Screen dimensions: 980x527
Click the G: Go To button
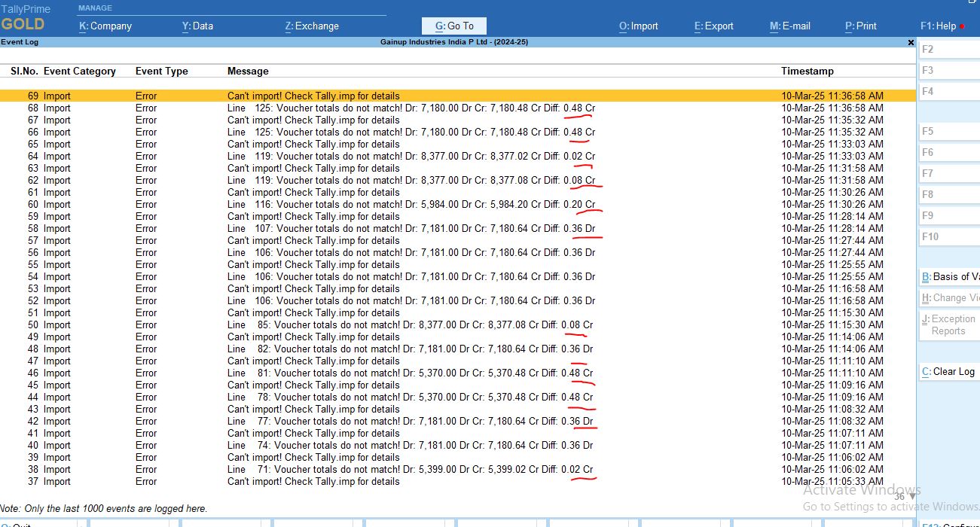tap(454, 26)
